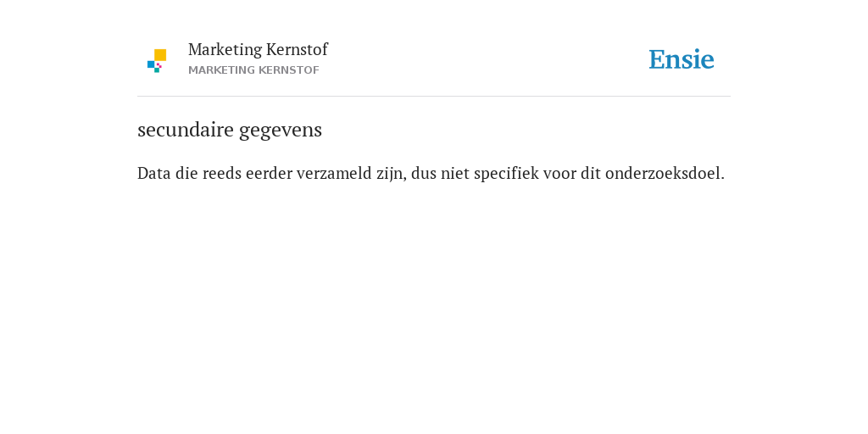Image resolution: width=868 pixels, height=434 pixels.
Task: Click the word onderzoeksdoel in the definition
Action: [665, 173]
